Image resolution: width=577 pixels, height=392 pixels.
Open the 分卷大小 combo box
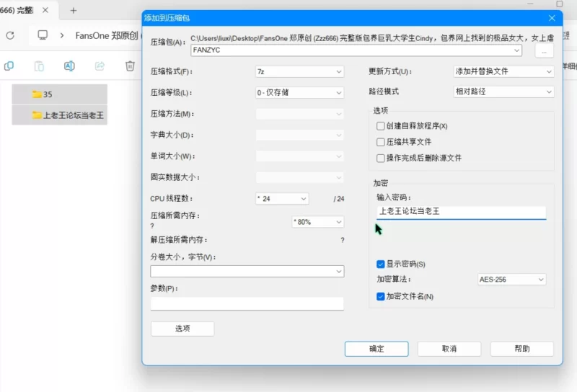click(x=247, y=272)
